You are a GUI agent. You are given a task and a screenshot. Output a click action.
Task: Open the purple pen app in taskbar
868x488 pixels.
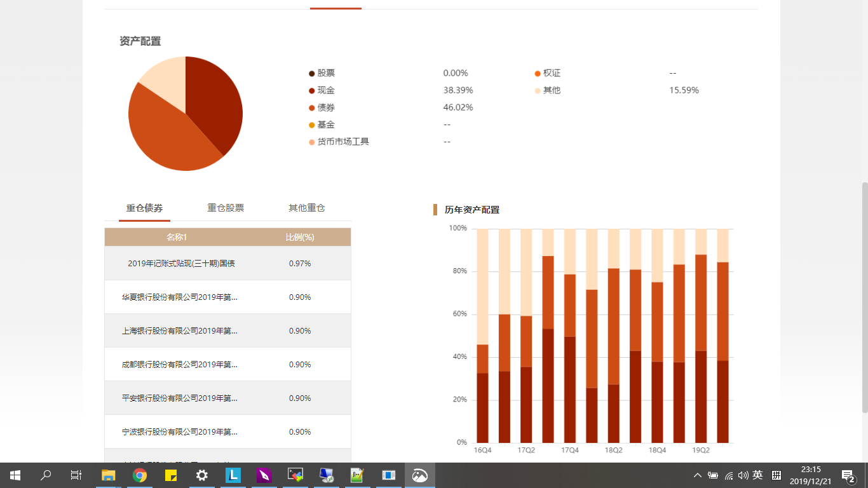point(264,475)
